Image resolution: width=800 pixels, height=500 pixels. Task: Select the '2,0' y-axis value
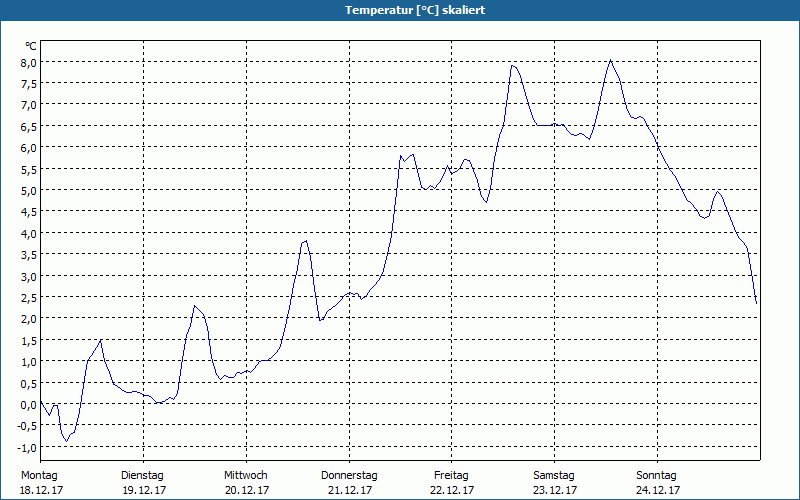click(28, 319)
